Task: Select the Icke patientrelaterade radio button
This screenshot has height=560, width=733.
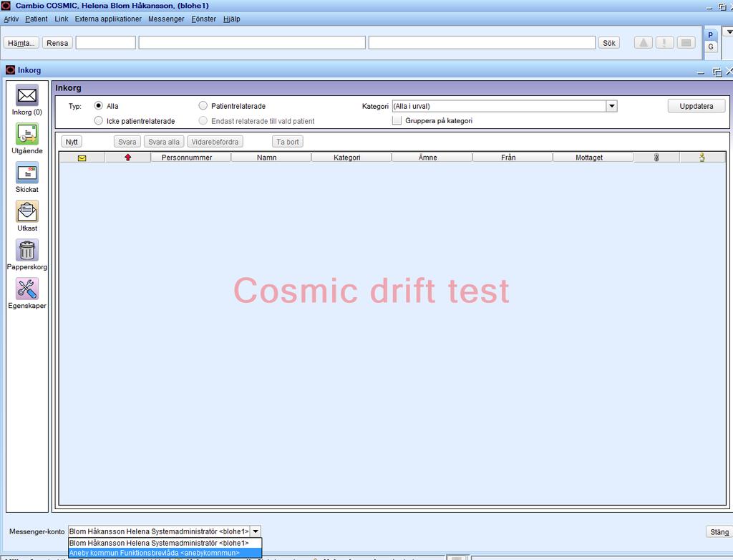Action: [x=98, y=121]
